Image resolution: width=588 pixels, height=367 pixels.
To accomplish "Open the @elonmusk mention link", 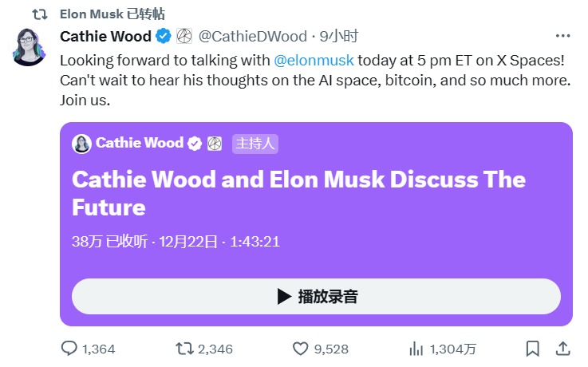I will click(x=314, y=60).
